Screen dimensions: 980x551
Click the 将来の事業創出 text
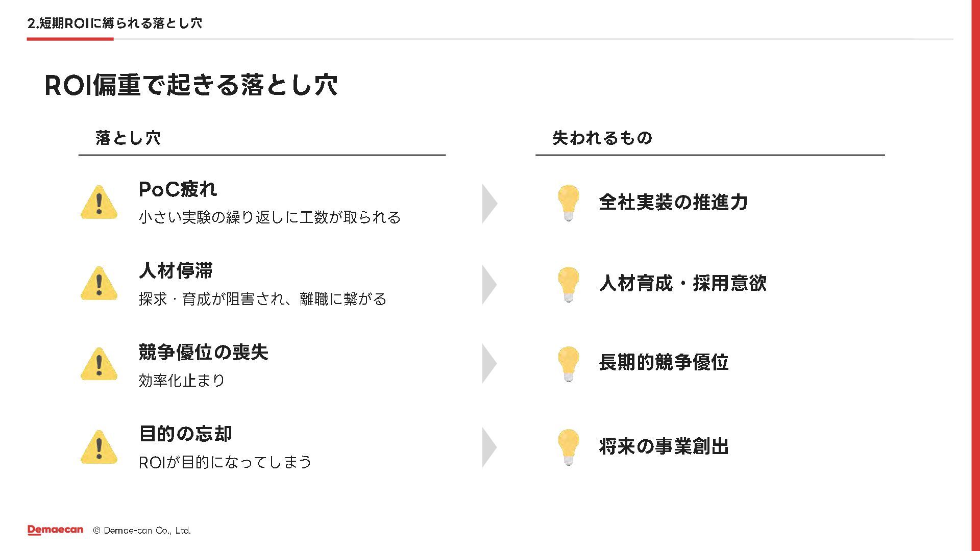click(664, 446)
